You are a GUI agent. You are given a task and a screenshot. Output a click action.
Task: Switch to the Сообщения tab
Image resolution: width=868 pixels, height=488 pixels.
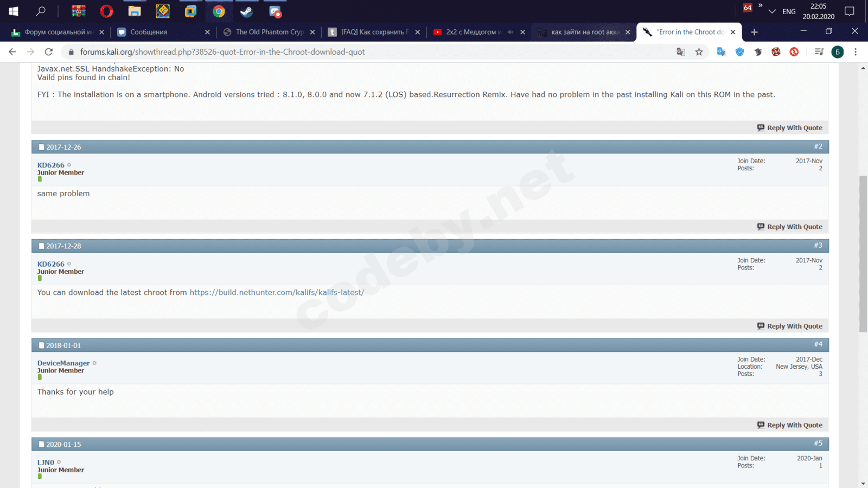163,32
